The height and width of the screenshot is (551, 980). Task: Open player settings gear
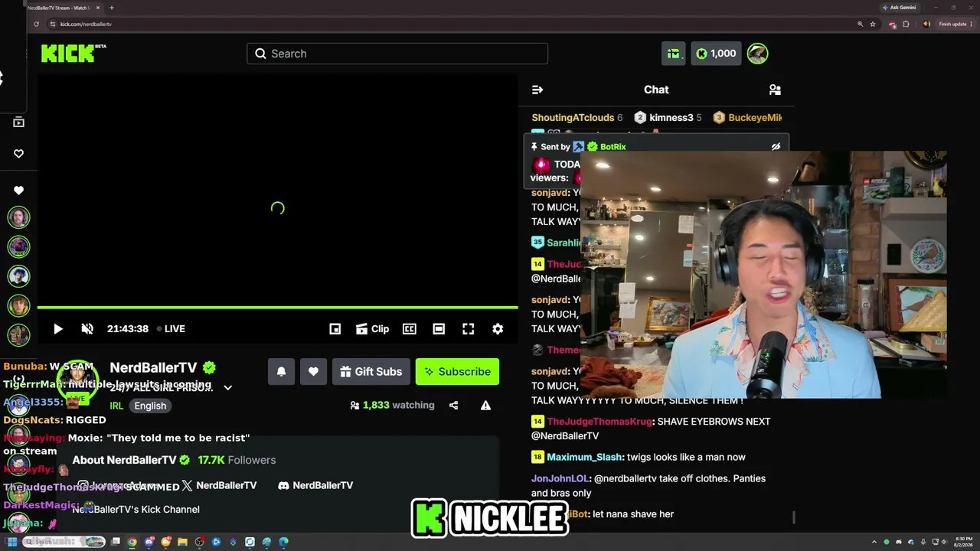[x=498, y=329]
